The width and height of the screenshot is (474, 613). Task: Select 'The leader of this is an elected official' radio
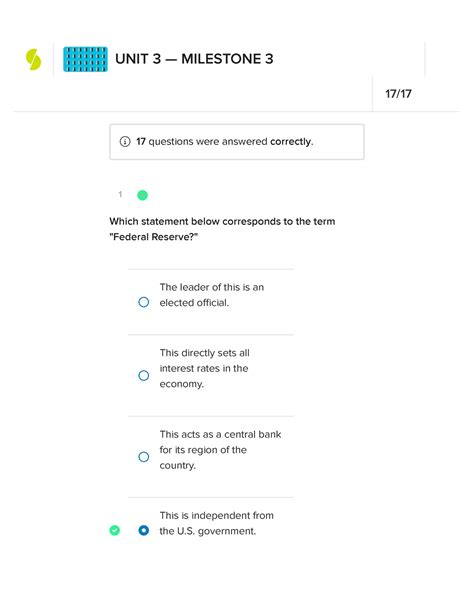pyautogui.click(x=144, y=302)
